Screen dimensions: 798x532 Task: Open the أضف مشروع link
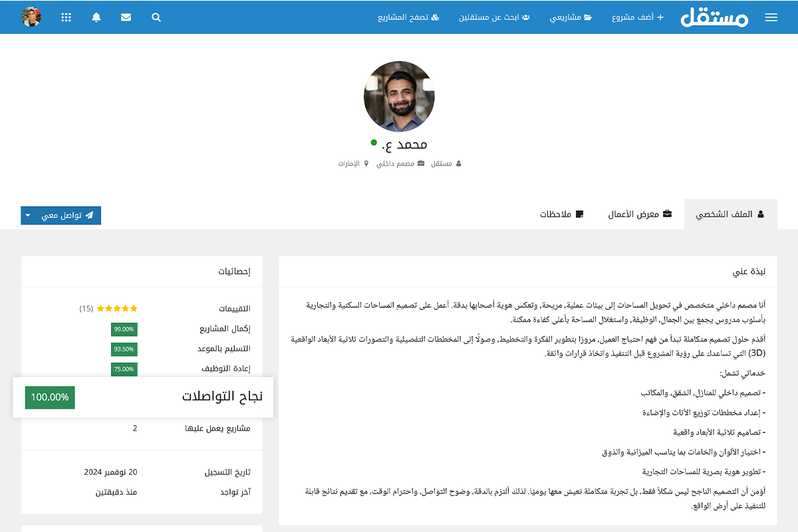pyautogui.click(x=638, y=17)
